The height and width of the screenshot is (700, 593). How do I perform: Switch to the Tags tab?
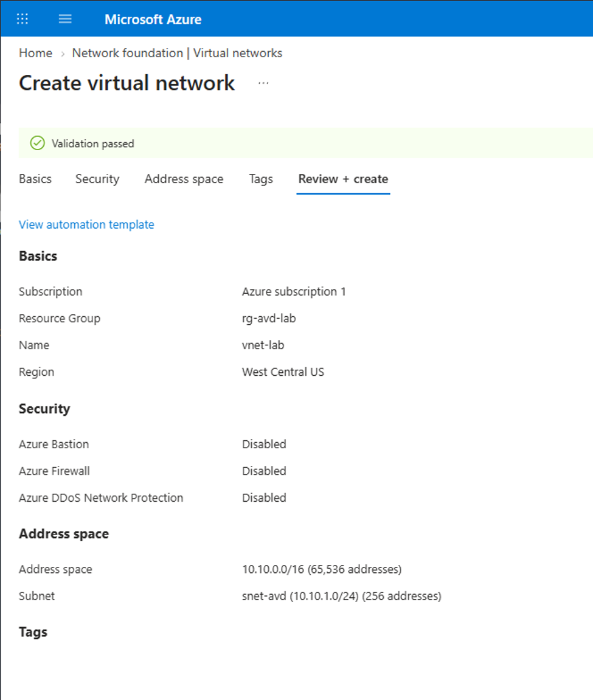261,179
